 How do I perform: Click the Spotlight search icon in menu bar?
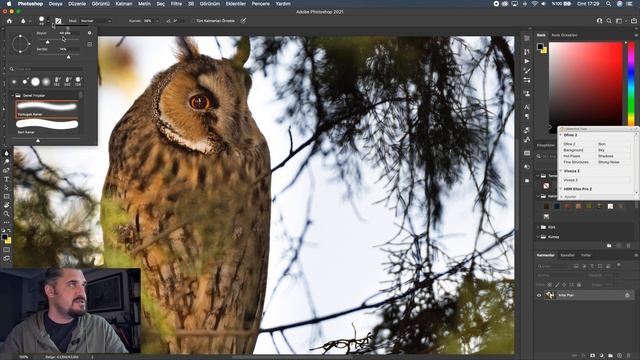coord(608,4)
